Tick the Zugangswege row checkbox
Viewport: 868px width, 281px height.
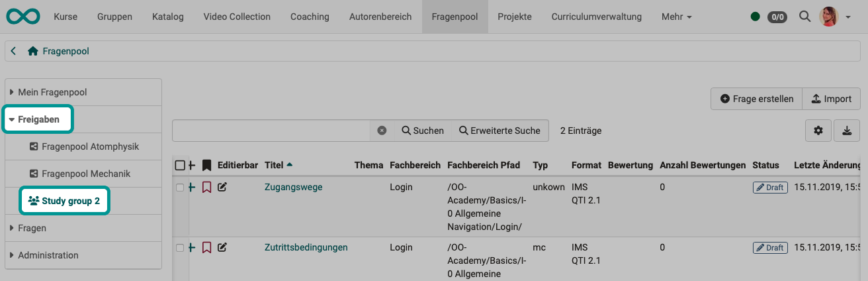(180, 188)
